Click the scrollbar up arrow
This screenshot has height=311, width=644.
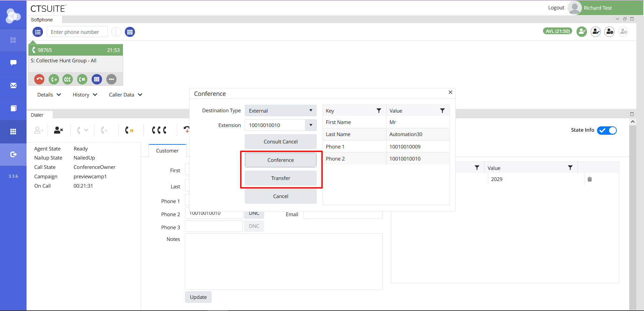point(633,122)
